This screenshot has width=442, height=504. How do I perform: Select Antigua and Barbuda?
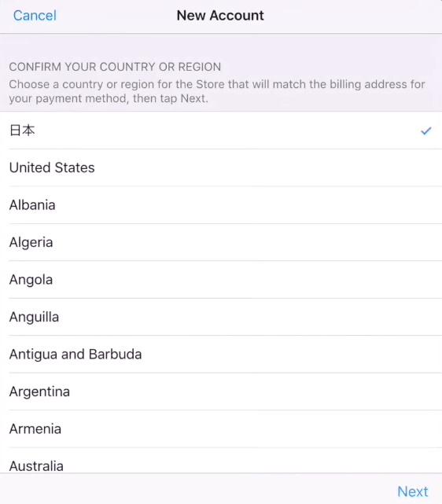[221, 354]
